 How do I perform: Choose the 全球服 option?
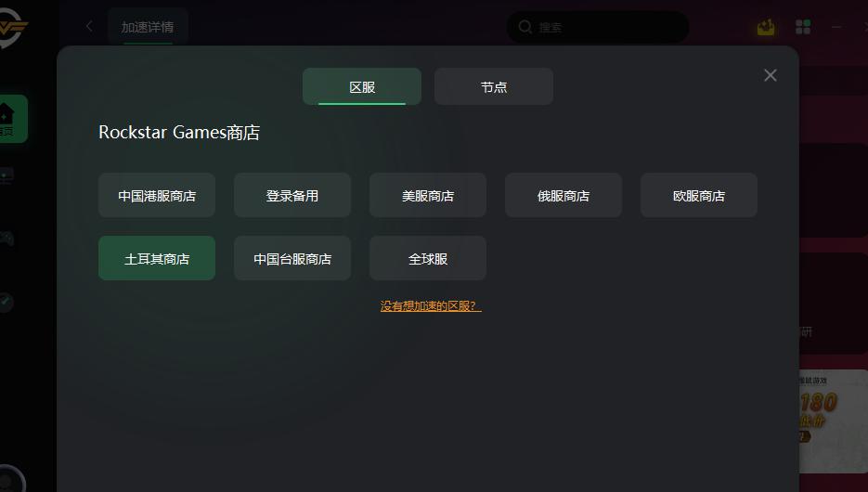tap(428, 258)
